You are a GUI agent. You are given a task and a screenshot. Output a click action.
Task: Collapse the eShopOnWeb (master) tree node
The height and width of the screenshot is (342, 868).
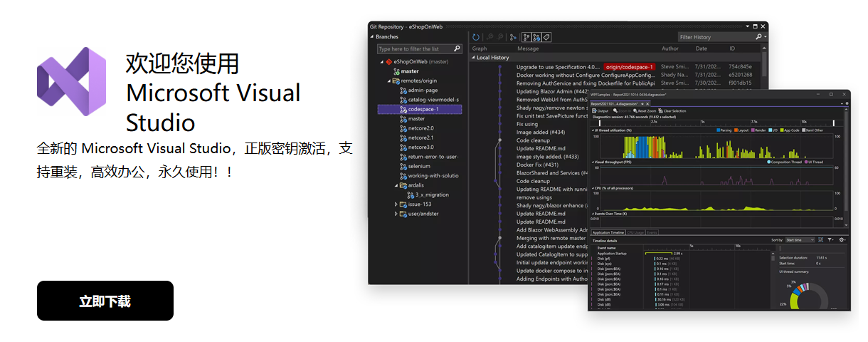381,62
